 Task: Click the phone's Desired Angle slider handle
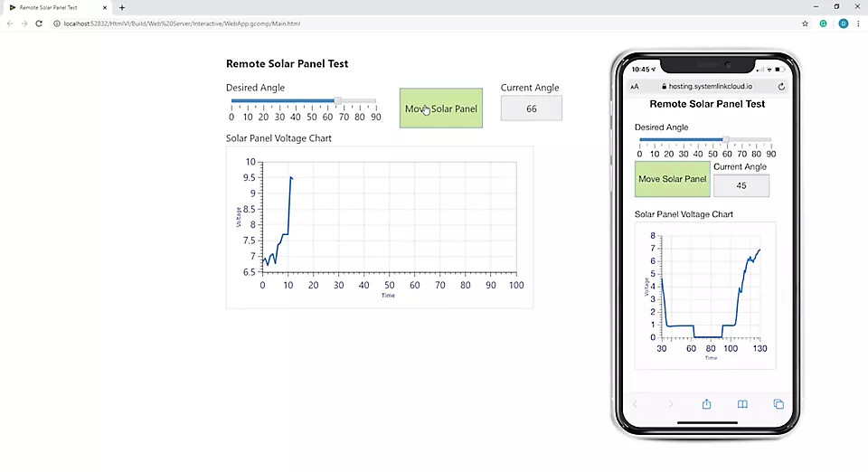[726, 140]
